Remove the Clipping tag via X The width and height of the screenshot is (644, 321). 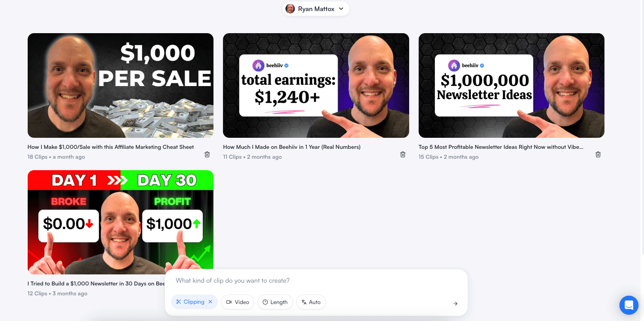click(x=210, y=302)
